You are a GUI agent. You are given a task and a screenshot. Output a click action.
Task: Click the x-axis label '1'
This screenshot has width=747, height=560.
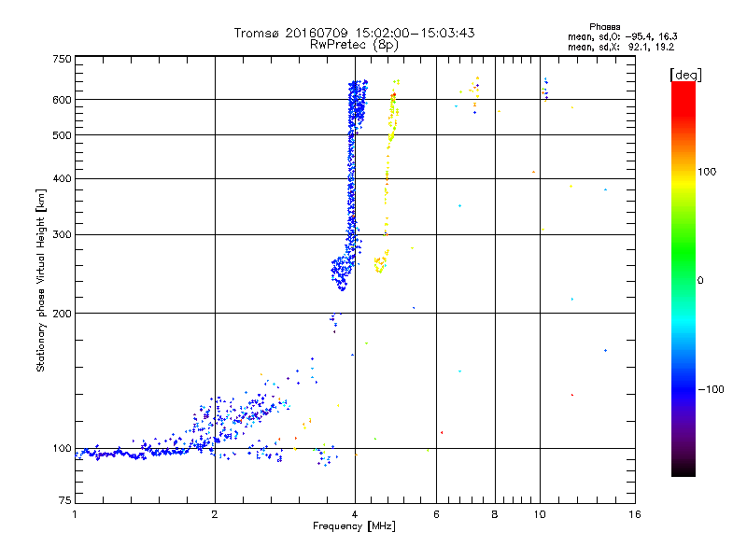(75, 514)
